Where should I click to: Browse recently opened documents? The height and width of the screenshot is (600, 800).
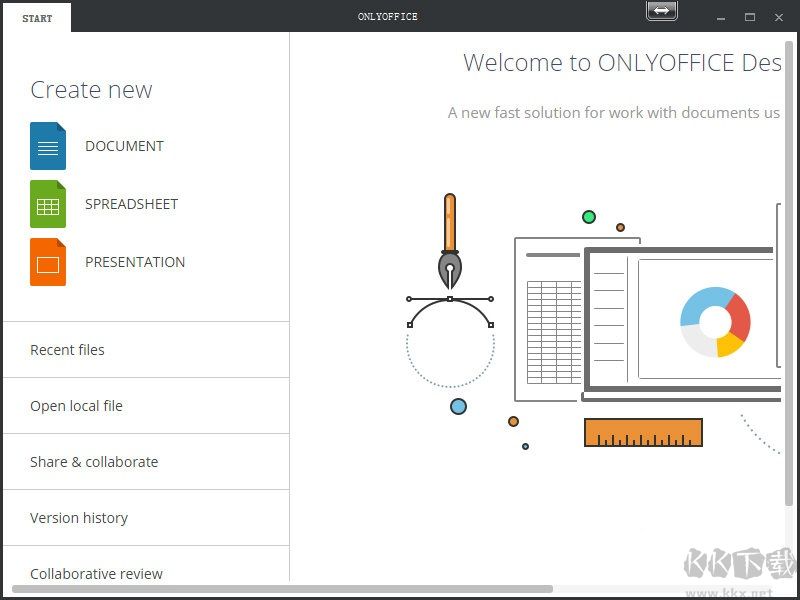click(67, 349)
